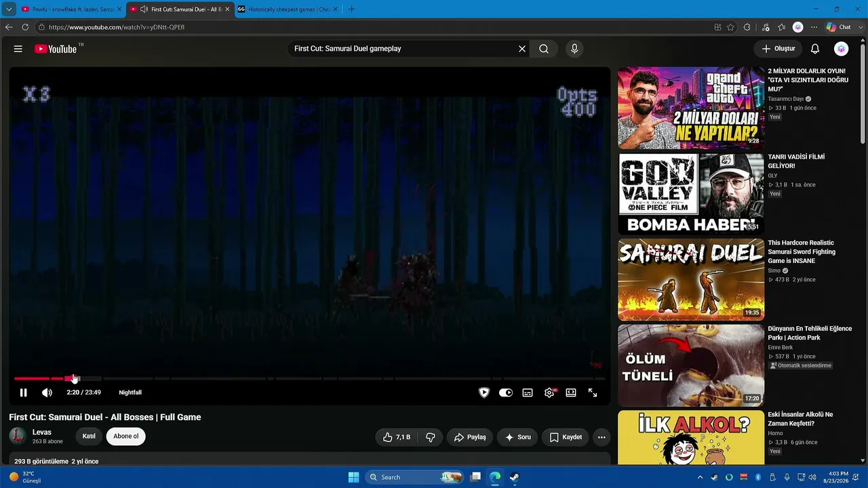The width and height of the screenshot is (868, 488).
Task: Open the Levas channel avatar
Action: point(18,436)
